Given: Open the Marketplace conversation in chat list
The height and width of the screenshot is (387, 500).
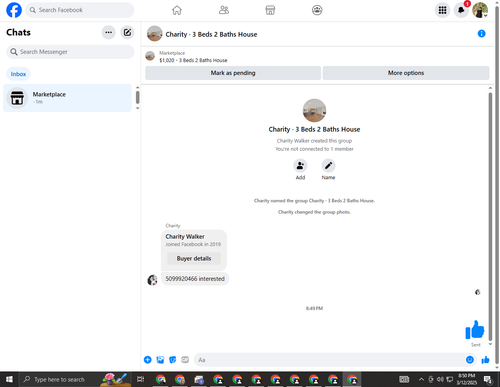Looking at the screenshot, I should [67, 98].
